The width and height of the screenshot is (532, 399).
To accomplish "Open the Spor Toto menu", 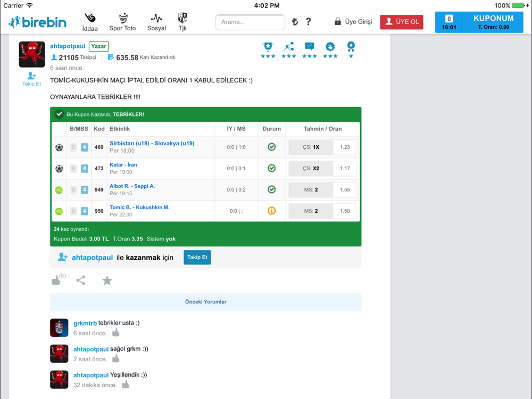I will 122,22.
